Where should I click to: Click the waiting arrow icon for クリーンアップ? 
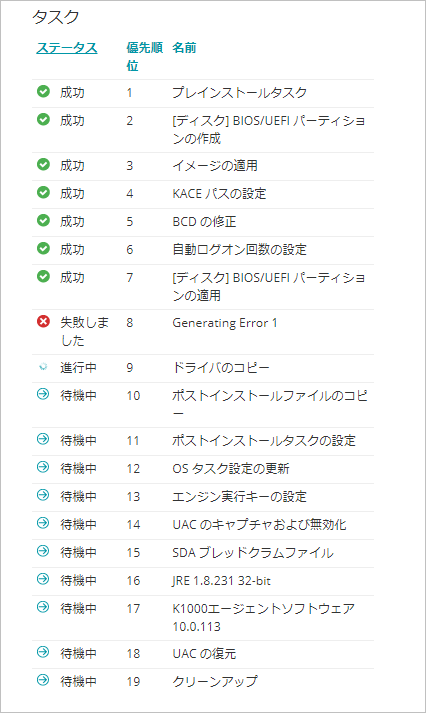43,680
